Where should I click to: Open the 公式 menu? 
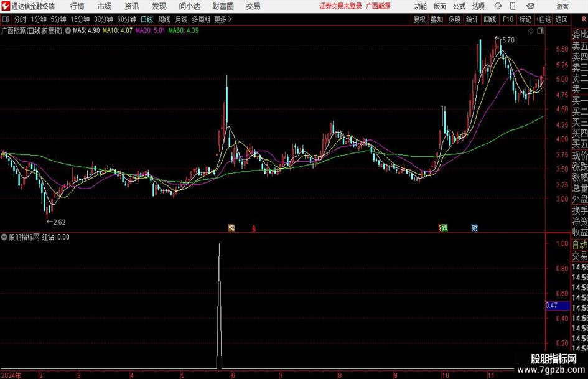coord(459,6)
